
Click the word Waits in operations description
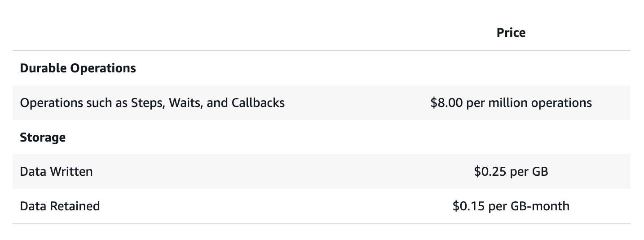(x=185, y=103)
